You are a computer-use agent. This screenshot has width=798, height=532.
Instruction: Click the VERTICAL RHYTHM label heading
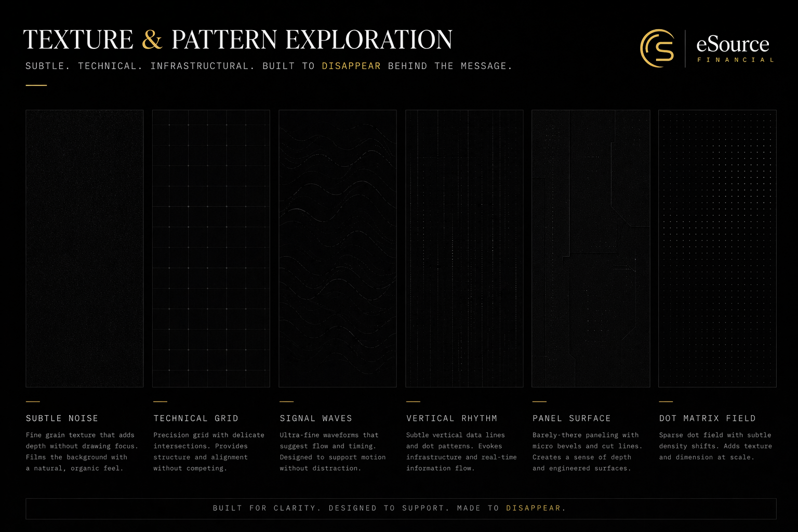pyautogui.click(x=451, y=418)
